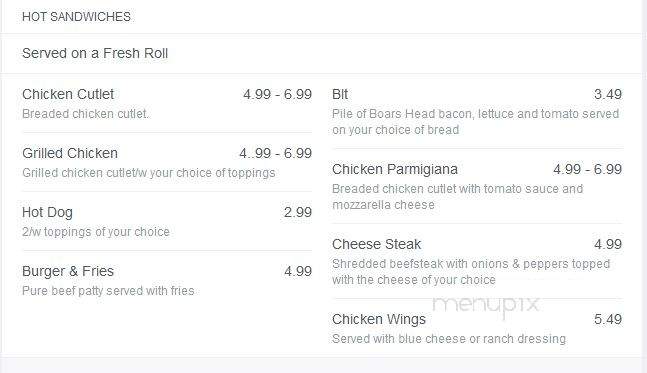Open the Burger & Fries item

68,271
